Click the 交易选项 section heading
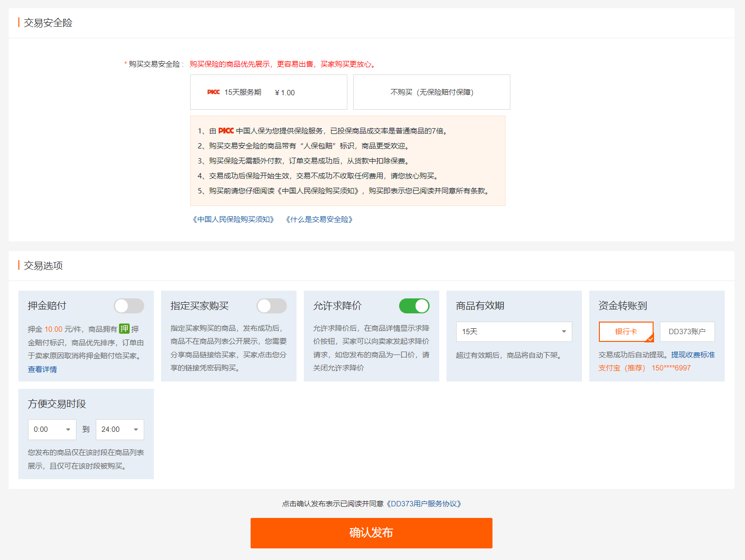 [x=43, y=265]
